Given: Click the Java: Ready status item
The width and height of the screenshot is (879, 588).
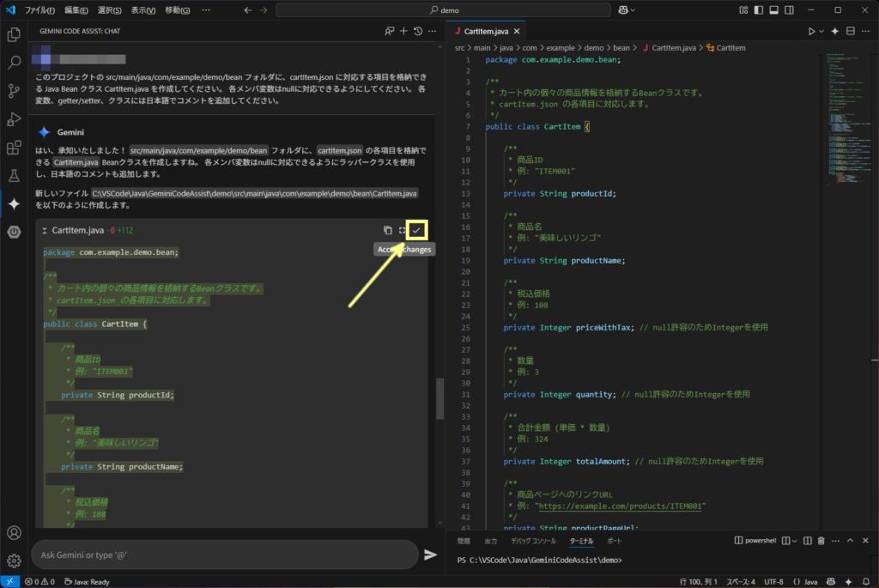Looking at the screenshot, I should [87, 582].
